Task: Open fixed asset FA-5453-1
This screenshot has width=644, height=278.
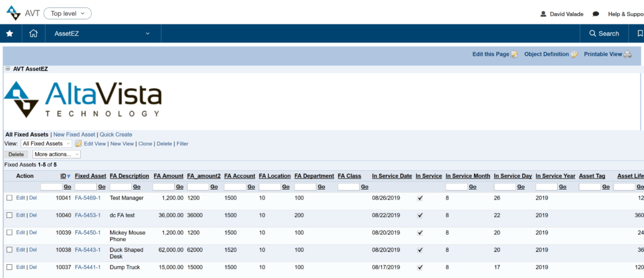Action: 88,215
